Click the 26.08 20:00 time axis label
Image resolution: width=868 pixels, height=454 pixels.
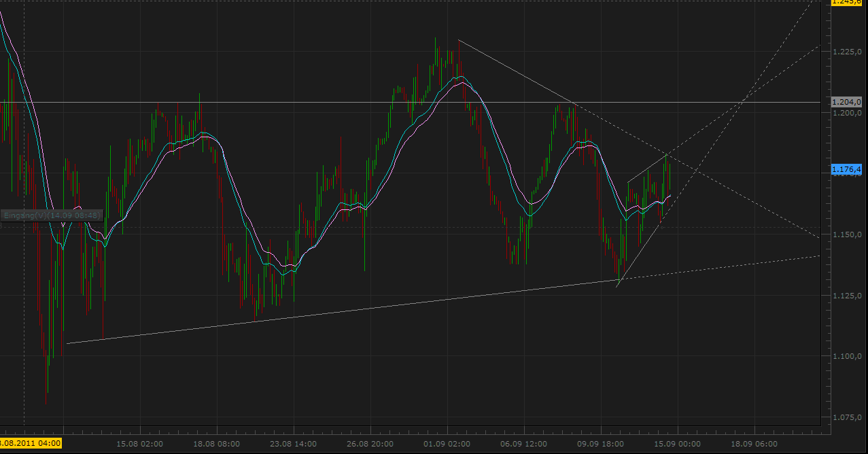(370, 444)
